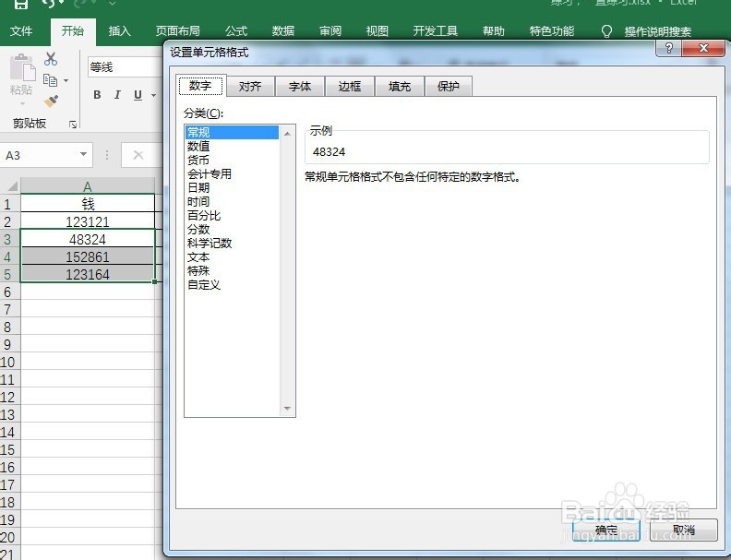Open clipboard group dialog launcher
The image size is (731, 560).
[73, 124]
